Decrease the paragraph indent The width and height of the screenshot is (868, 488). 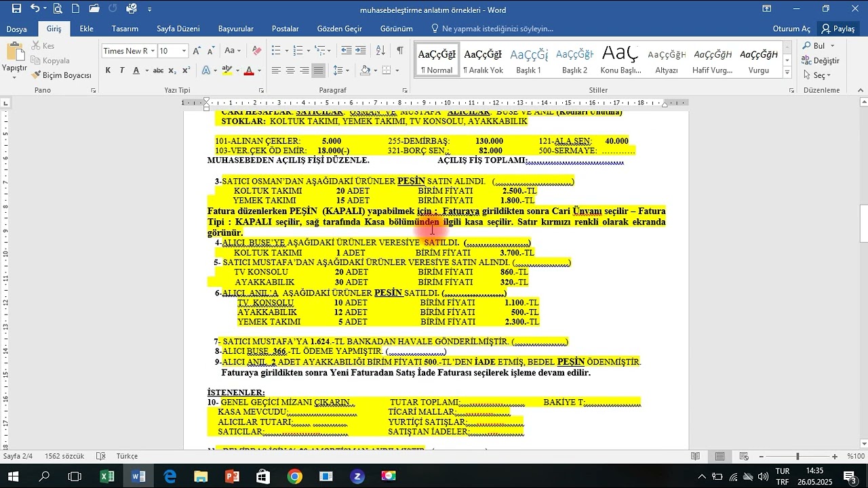pos(347,51)
